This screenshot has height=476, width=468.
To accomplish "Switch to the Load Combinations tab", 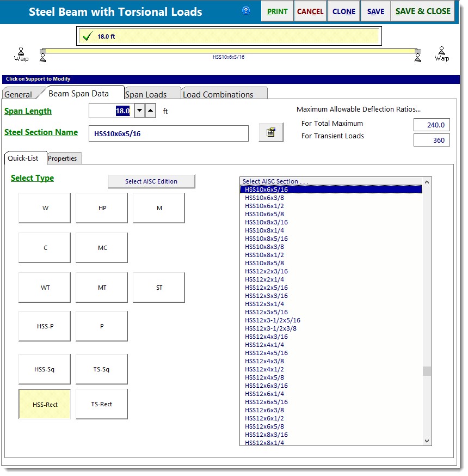I will coord(220,94).
